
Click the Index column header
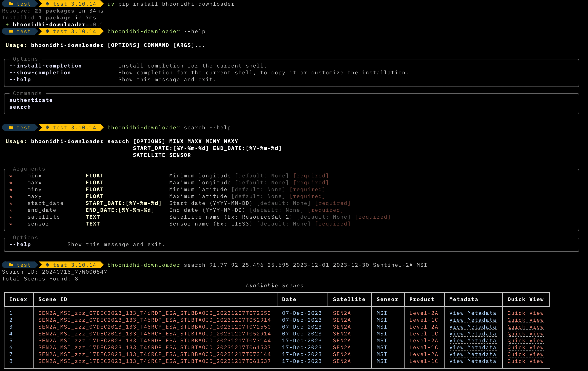(x=18, y=299)
